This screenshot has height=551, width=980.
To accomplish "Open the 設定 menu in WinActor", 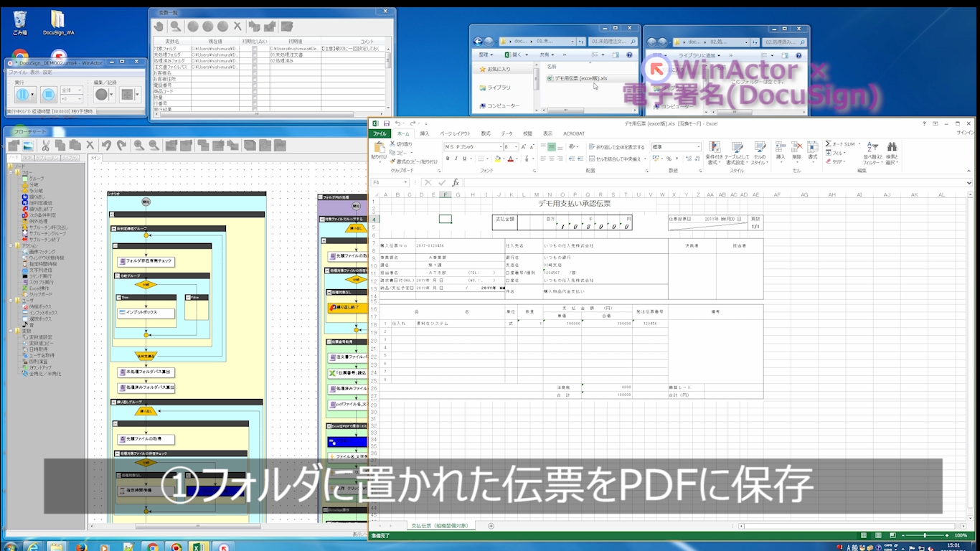I will 47,72.
